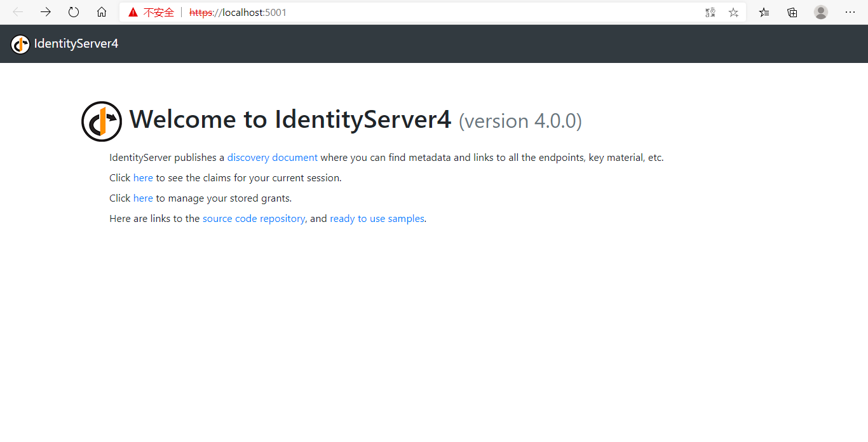Click the red security warning triangle

[x=133, y=12]
